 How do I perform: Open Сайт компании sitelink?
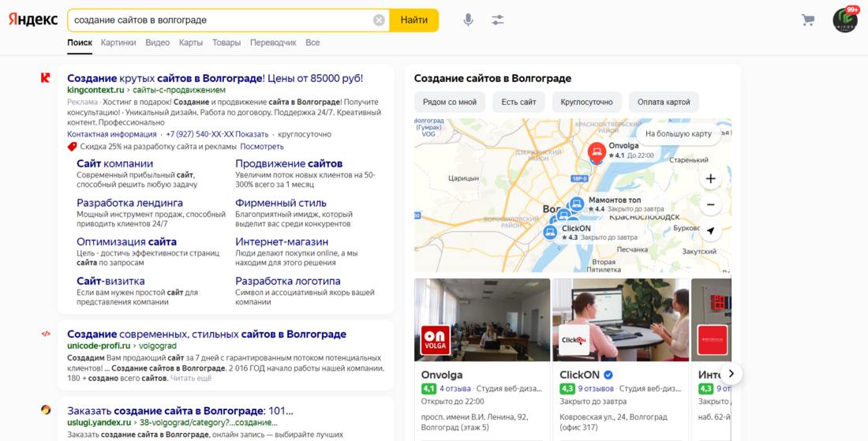[114, 164]
